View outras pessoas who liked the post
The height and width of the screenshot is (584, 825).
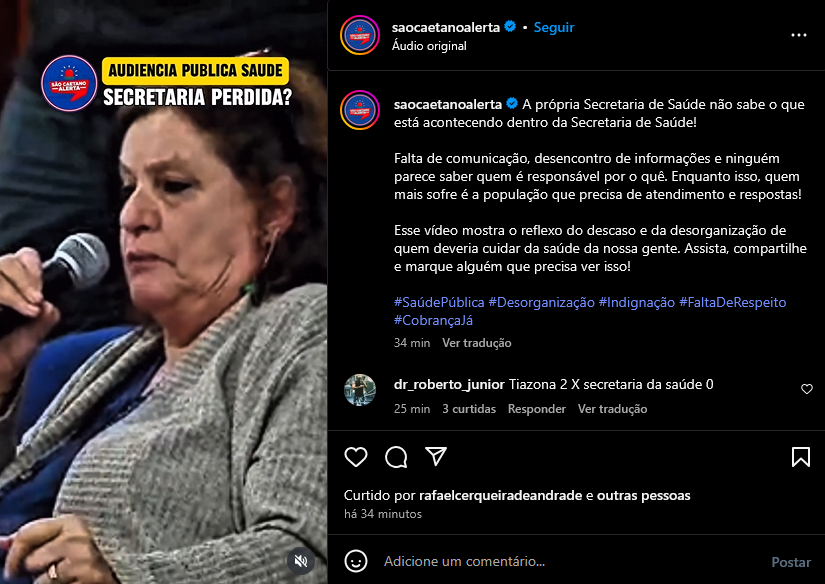click(643, 496)
